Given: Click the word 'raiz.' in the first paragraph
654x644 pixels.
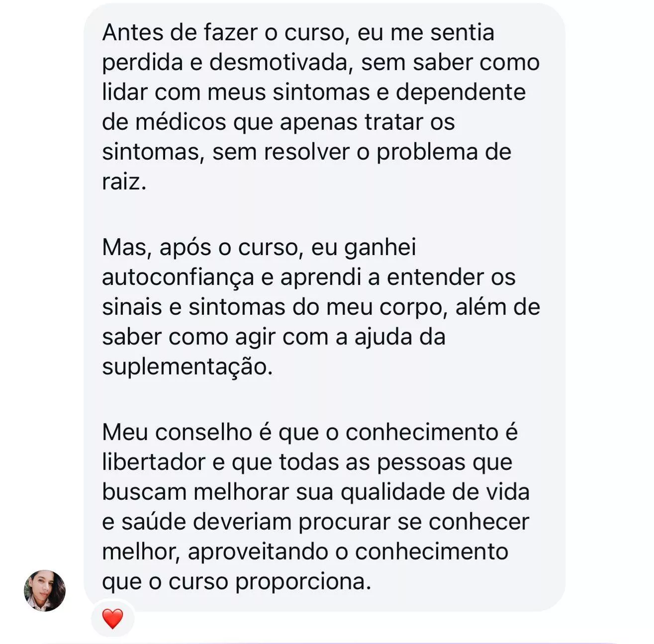Looking at the screenshot, I should [x=124, y=182].
